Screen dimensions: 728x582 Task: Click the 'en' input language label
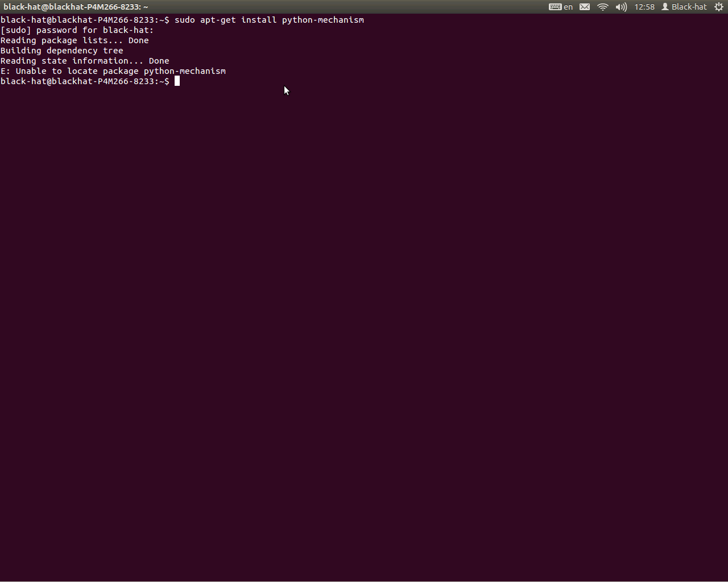tap(568, 7)
